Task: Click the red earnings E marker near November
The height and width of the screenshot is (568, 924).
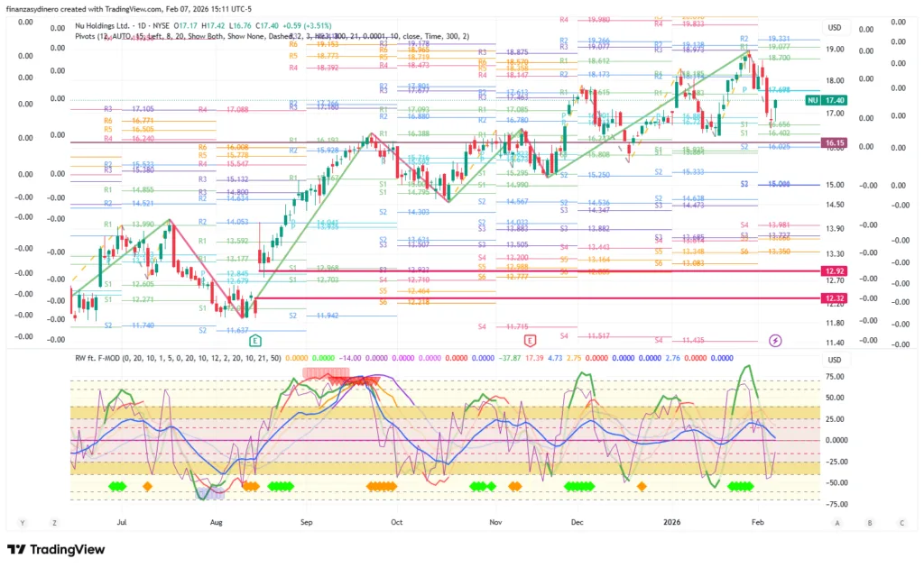Action: [530, 341]
